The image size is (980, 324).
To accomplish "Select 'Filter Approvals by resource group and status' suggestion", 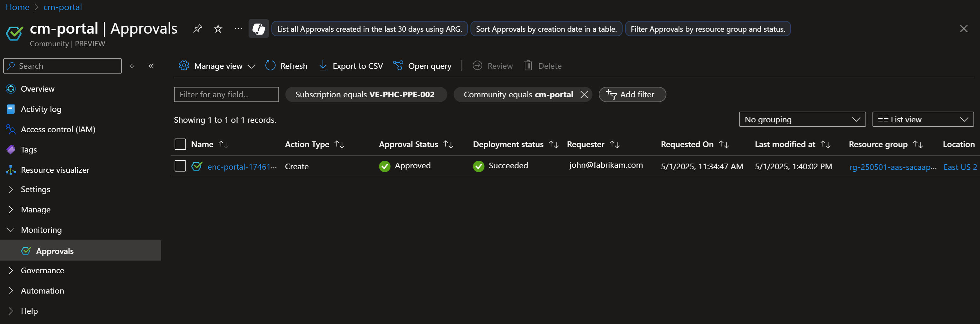I will pyautogui.click(x=708, y=29).
